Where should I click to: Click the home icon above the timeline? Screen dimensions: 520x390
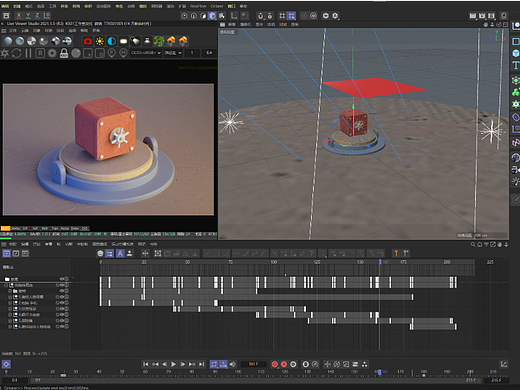[x=479, y=244]
